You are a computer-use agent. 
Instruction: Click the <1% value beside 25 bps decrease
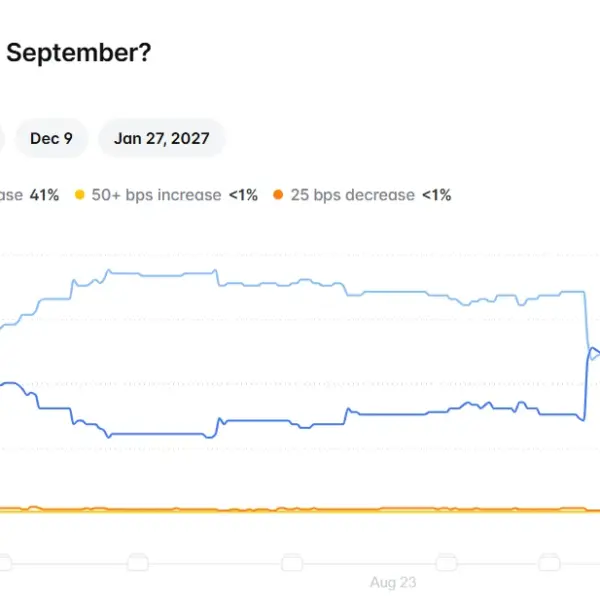437,195
